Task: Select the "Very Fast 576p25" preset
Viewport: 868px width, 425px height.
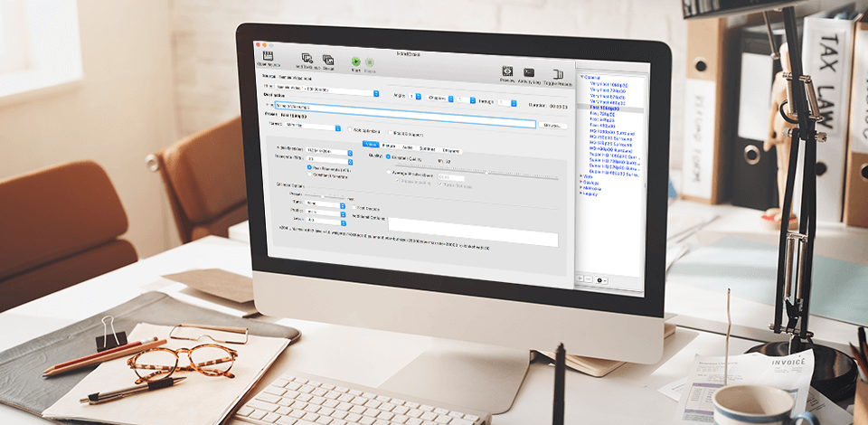Action: [x=608, y=97]
